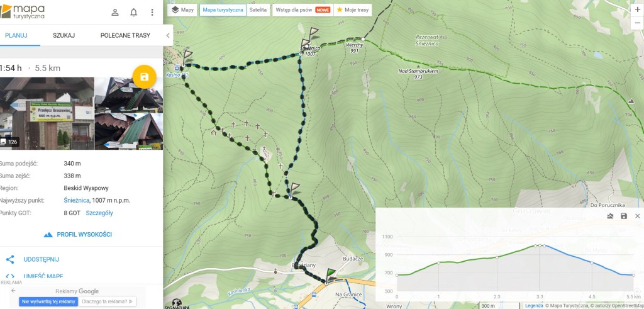Viewport: 644px width, 309px height.
Task: Click the mountain icon in elevation profile panel
Action: coord(610,216)
